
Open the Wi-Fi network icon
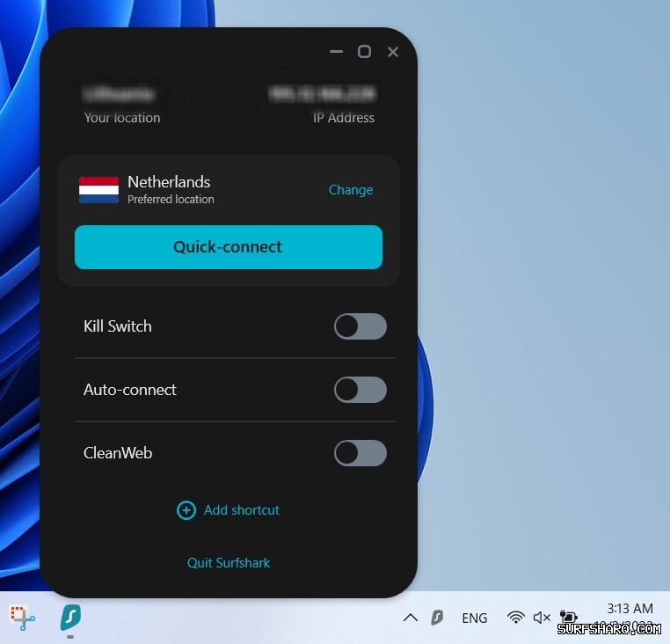tap(516, 618)
